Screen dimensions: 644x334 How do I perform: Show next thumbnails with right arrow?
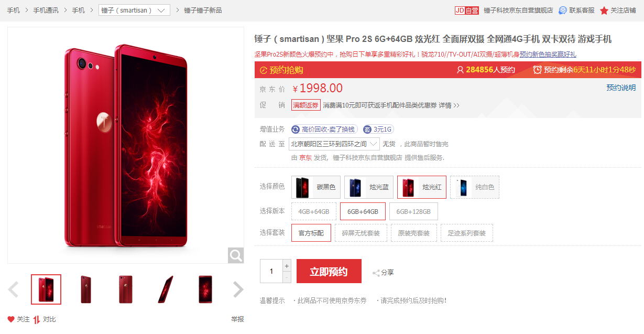click(x=238, y=289)
